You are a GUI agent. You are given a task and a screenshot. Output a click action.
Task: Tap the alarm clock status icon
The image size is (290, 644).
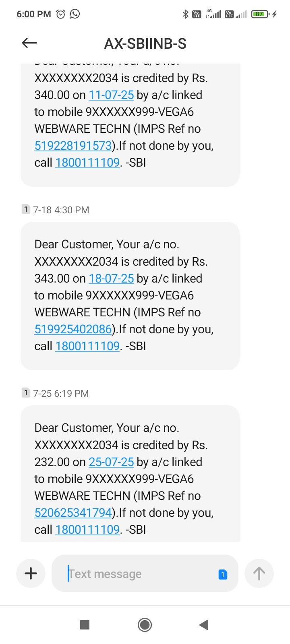[60, 14]
